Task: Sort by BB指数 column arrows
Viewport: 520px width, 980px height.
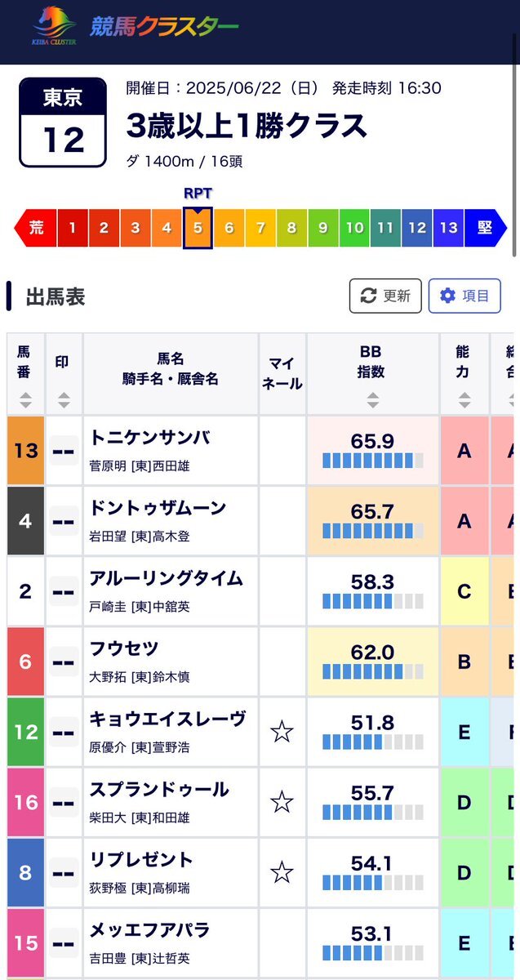Action: [x=372, y=400]
